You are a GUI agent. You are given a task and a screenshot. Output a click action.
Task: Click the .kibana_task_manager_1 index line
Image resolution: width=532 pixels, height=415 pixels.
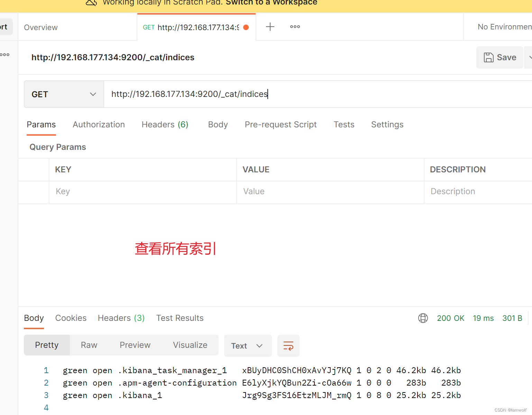[x=262, y=370]
